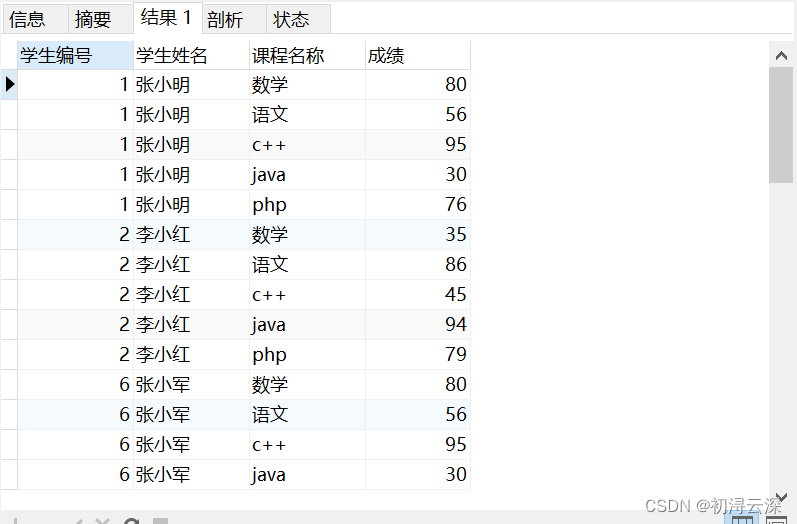Click the score 86 cell

(418, 264)
